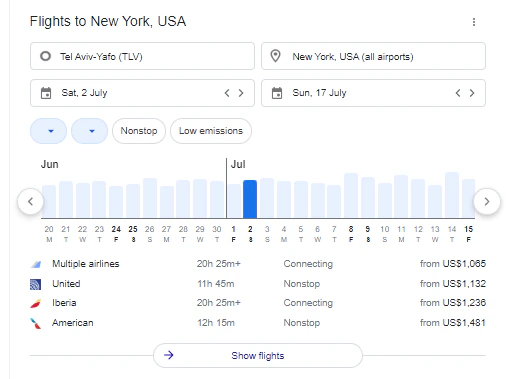Select the 14 July price bar

pos(452,195)
